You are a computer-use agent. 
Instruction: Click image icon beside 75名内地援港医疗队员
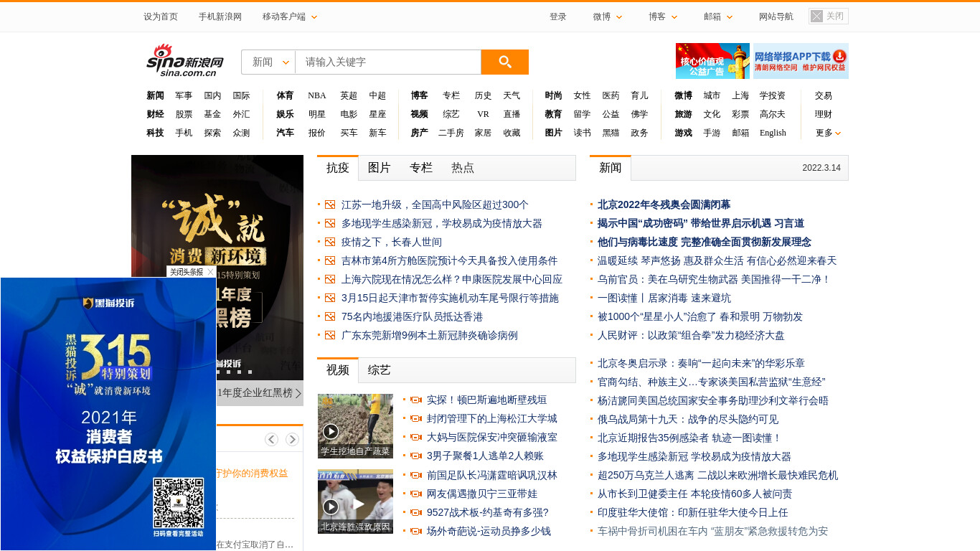[330, 316]
